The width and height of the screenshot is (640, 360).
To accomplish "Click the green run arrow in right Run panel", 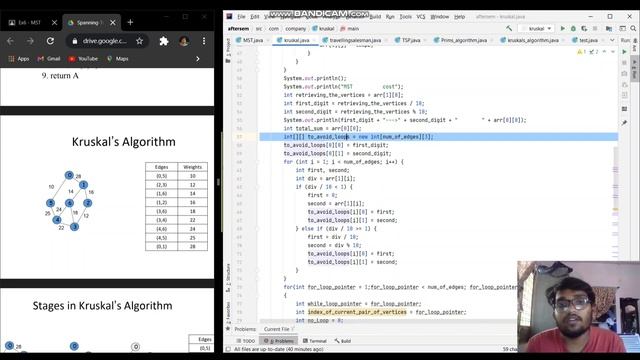I will pos(624,52).
